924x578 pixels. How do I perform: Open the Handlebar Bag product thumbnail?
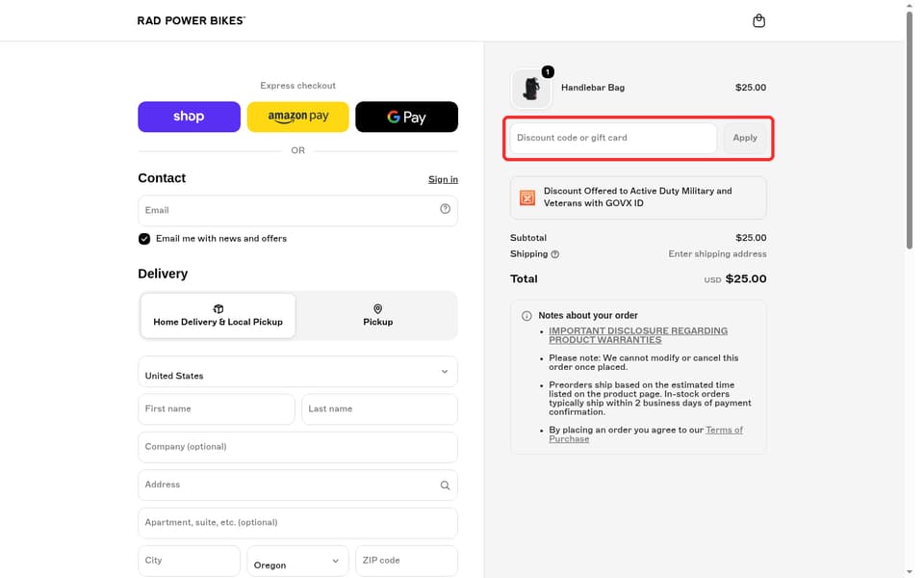[531, 89]
